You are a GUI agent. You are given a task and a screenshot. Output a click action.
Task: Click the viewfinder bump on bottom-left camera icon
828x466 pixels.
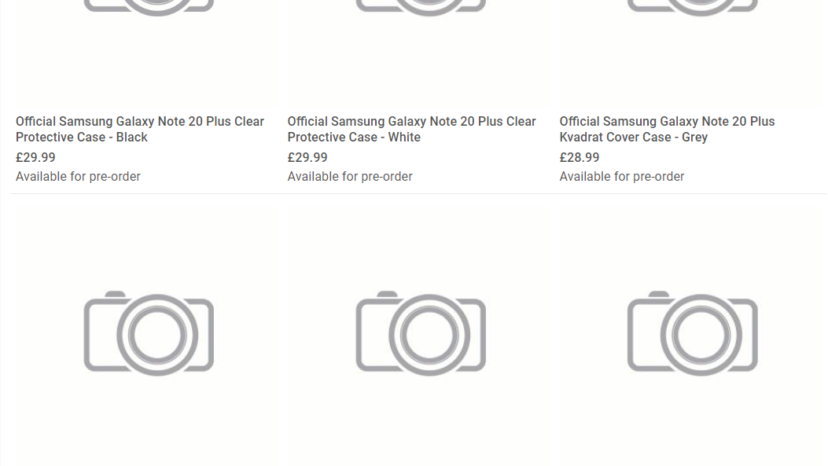116,295
